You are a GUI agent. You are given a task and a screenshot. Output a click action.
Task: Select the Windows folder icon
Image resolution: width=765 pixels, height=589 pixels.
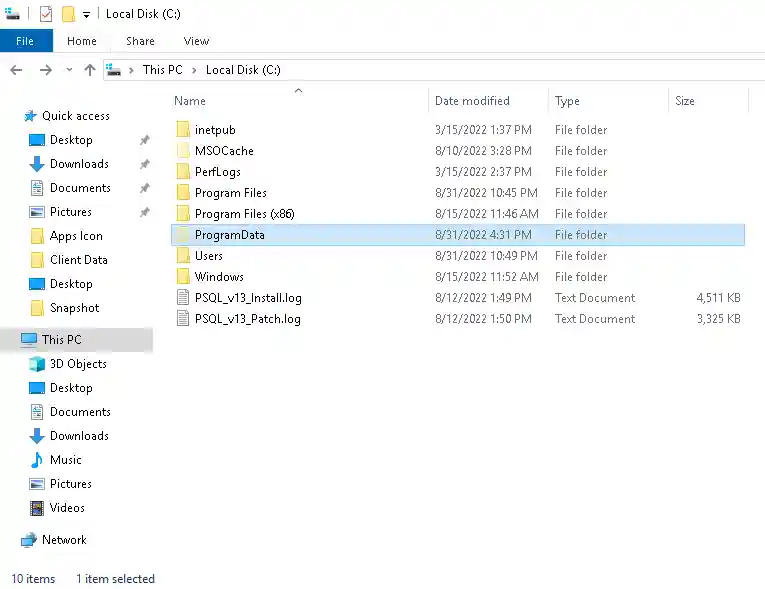tap(183, 276)
